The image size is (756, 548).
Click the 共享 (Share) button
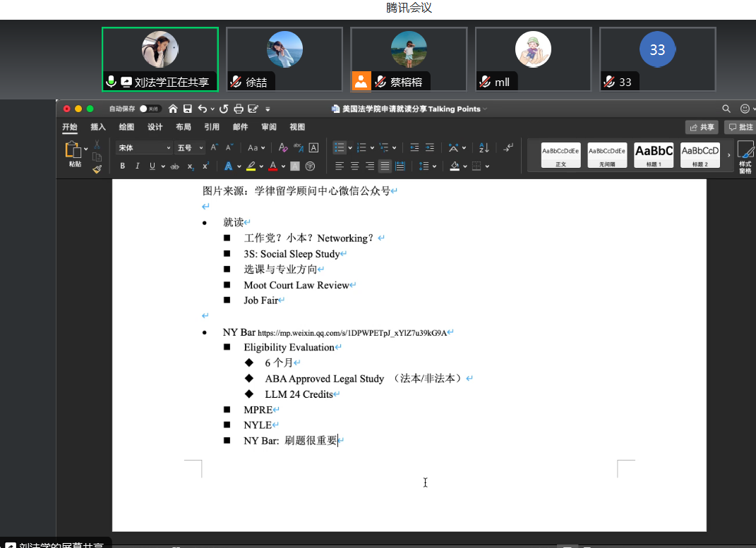click(702, 127)
